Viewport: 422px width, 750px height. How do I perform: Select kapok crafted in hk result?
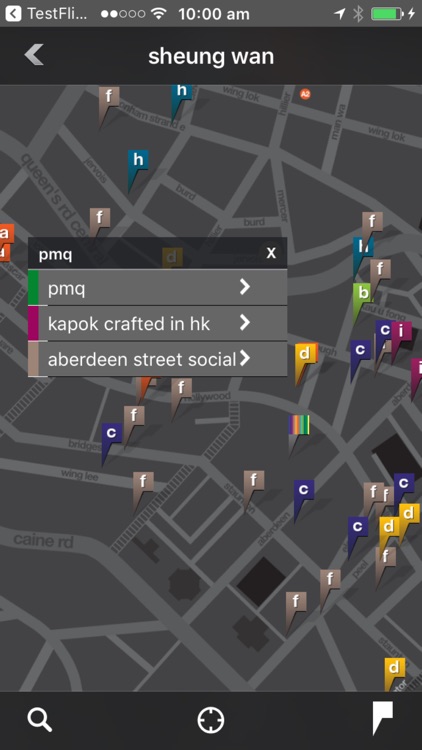158,323
